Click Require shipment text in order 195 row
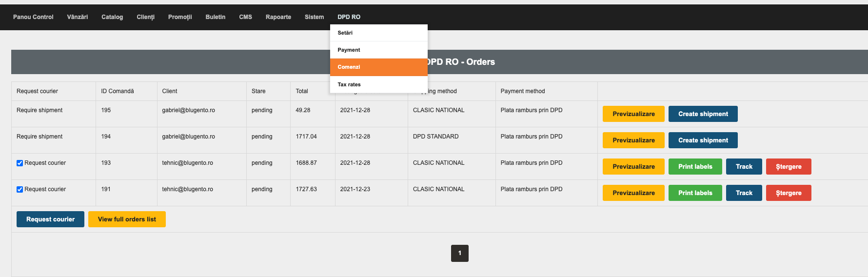The image size is (868, 277). click(x=39, y=110)
